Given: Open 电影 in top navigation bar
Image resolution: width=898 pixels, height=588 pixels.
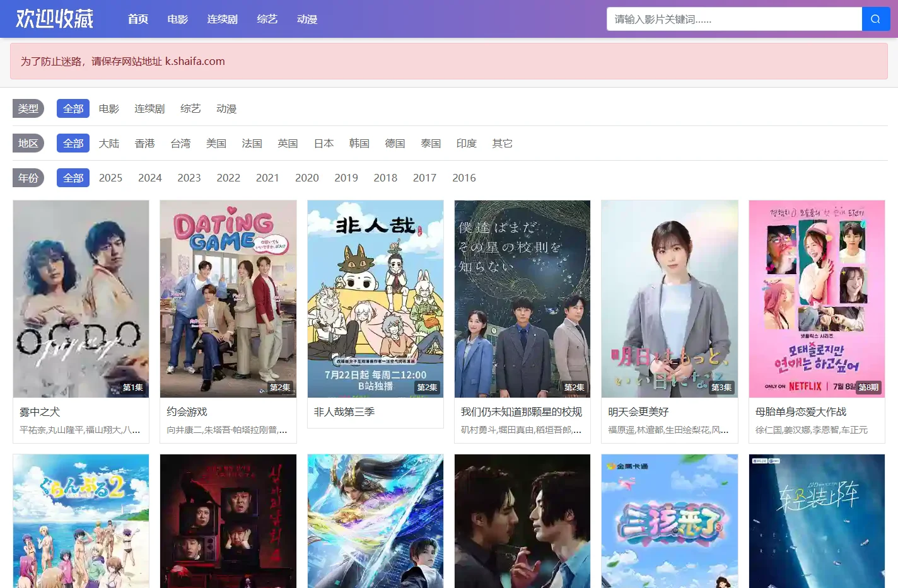Looking at the screenshot, I should (178, 19).
